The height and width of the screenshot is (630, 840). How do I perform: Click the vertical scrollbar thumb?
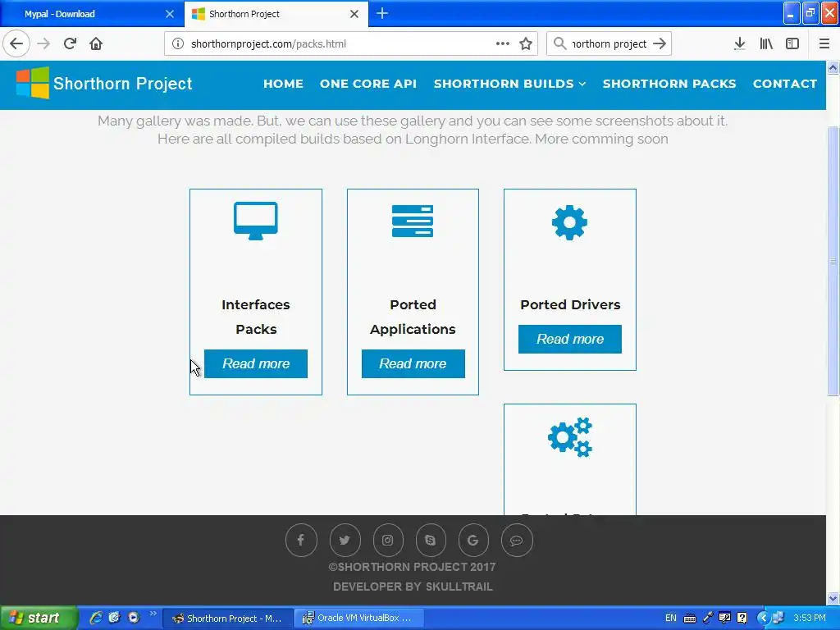pos(833,261)
